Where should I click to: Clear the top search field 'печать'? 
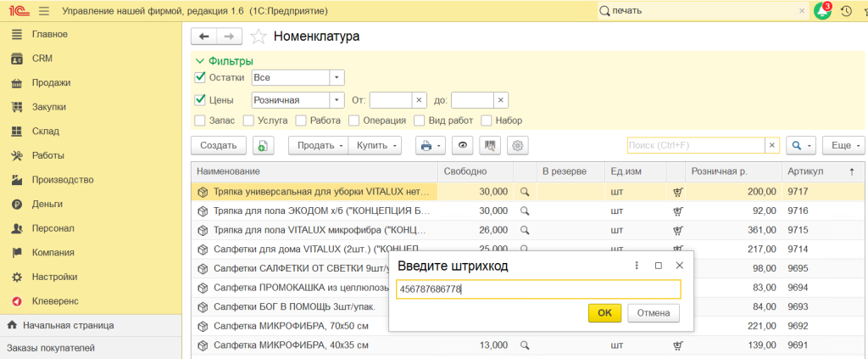click(x=802, y=10)
